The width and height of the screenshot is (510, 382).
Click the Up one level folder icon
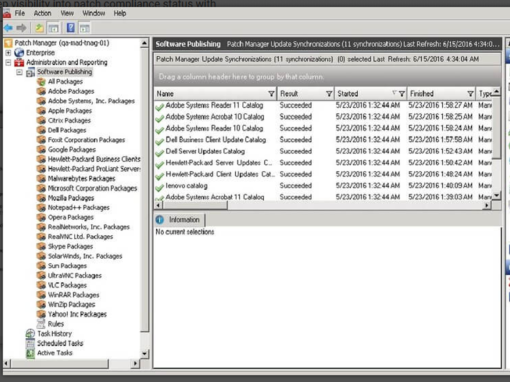[39, 28]
